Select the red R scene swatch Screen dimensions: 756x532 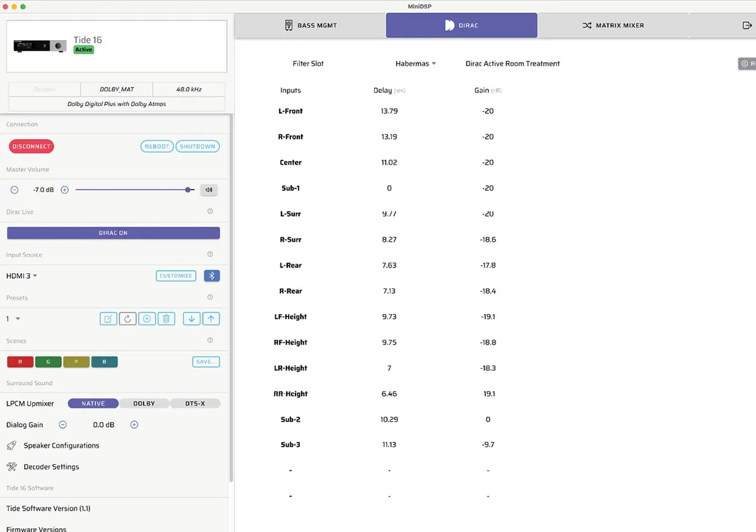click(x=20, y=362)
